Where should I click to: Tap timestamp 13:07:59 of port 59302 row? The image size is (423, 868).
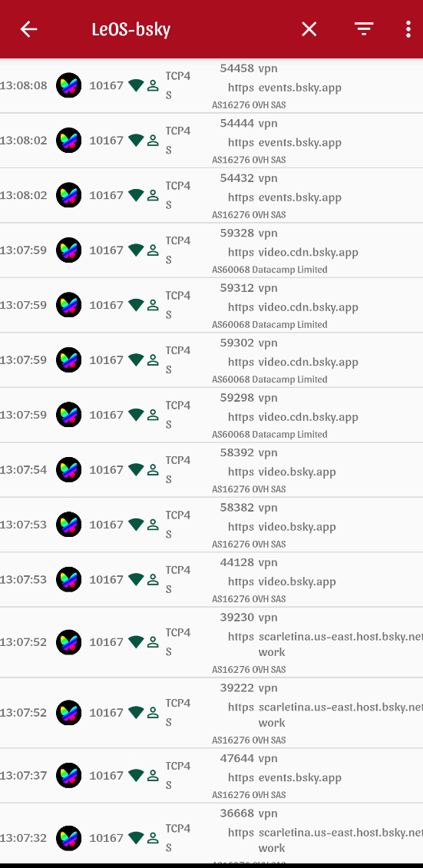[23, 360]
